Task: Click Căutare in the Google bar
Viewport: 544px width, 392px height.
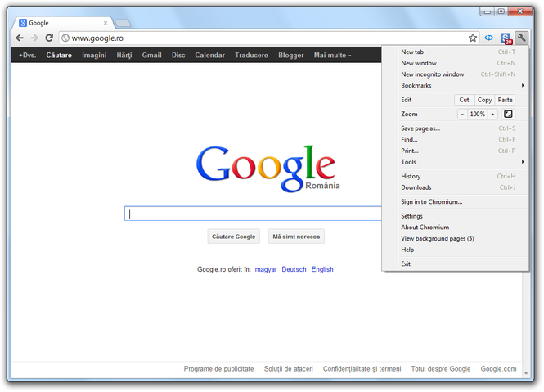Action: click(59, 55)
